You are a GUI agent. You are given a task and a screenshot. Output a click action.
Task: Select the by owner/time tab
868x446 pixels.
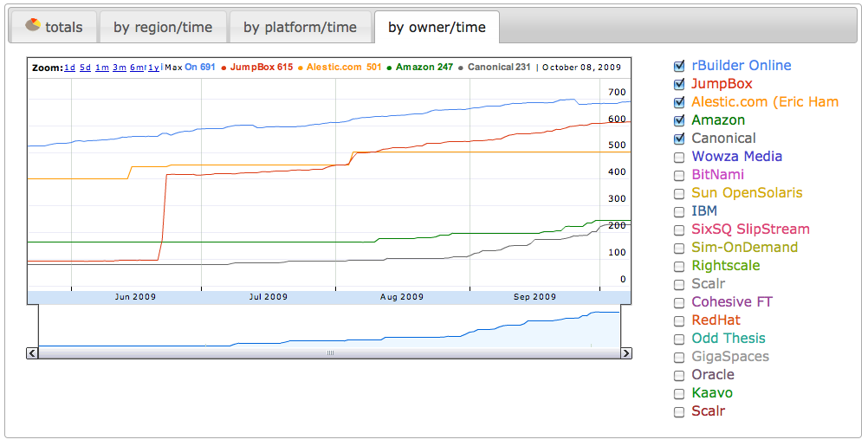coord(437,28)
